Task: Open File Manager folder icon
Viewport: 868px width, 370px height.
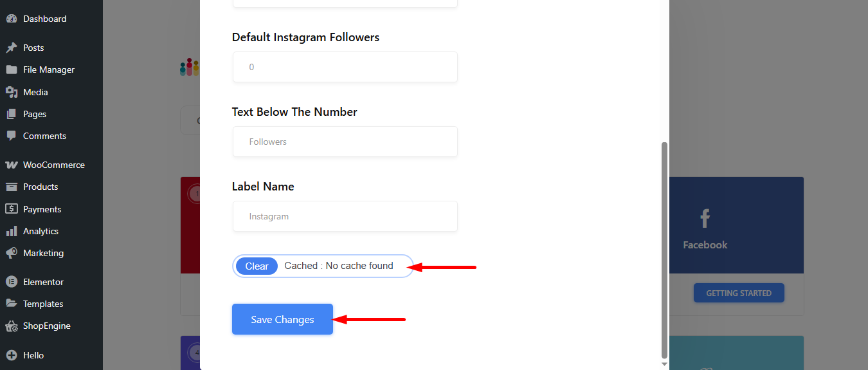Action: (12, 70)
